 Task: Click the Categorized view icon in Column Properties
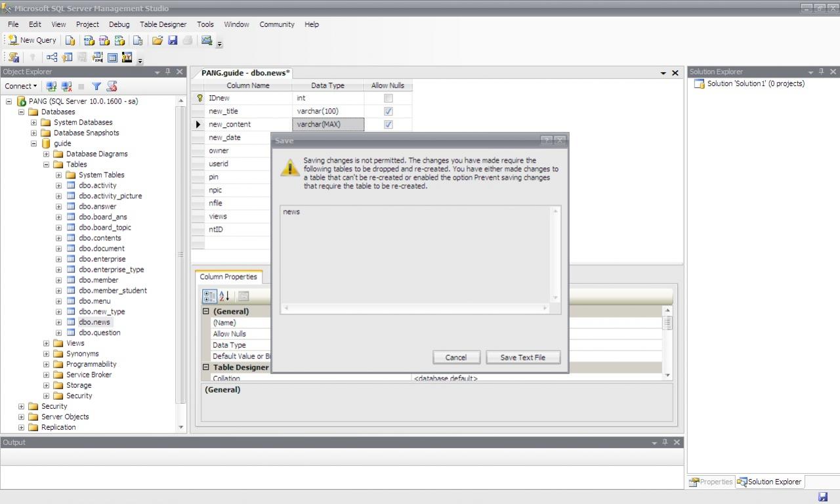coord(209,296)
